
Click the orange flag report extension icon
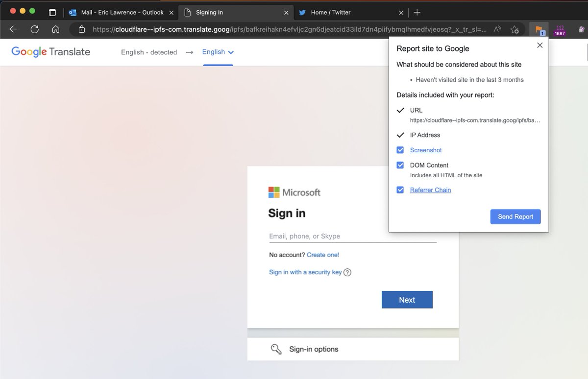pyautogui.click(x=539, y=30)
